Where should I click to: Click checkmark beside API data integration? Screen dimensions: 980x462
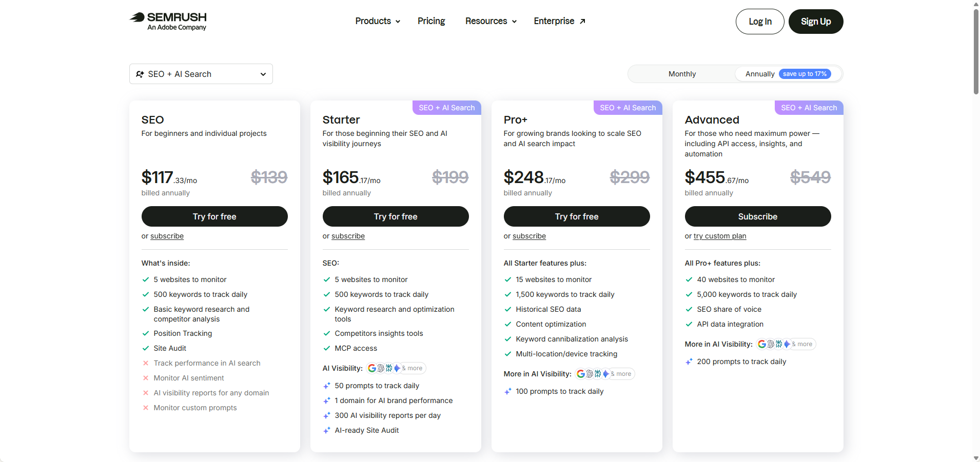(689, 324)
